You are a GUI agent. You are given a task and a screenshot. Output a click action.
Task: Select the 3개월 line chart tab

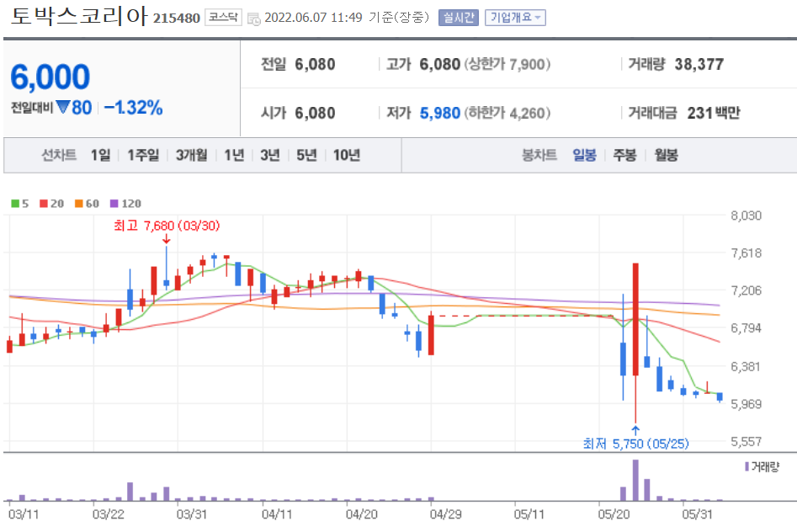(191, 155)
